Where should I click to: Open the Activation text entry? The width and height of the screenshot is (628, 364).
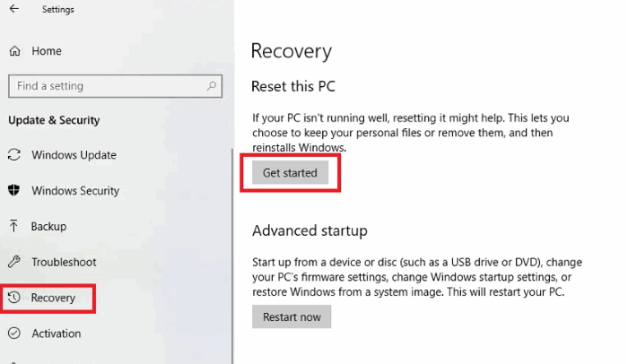[56, 334]
